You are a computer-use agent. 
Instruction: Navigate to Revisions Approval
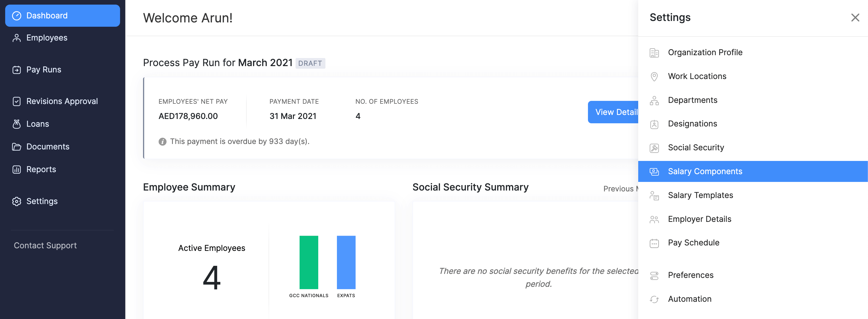pos(62,101)
